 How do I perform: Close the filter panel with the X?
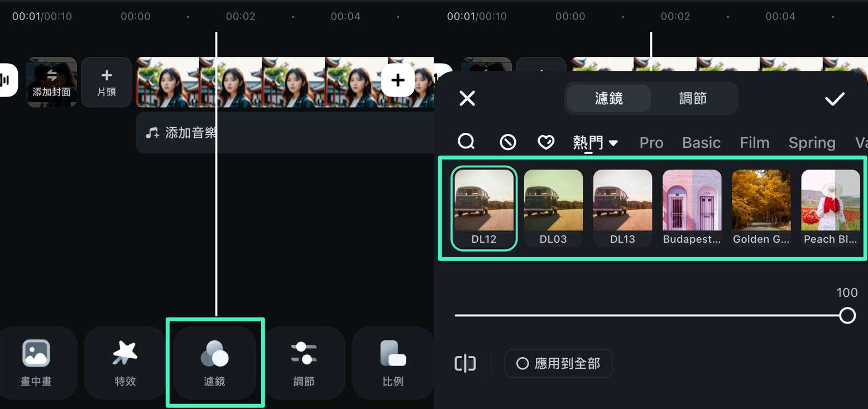point(467,99)
